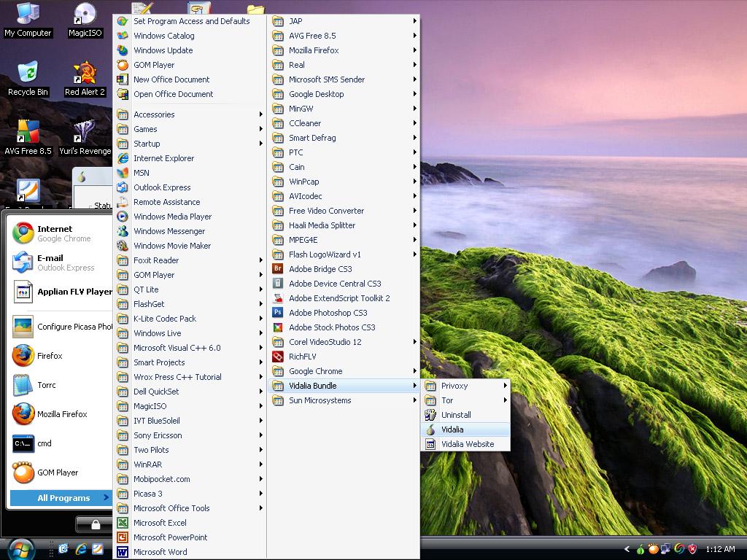This screenshot has width=747, height=560.
Task: Open Vidalia Bundle folder
Action: pos(344,386)
